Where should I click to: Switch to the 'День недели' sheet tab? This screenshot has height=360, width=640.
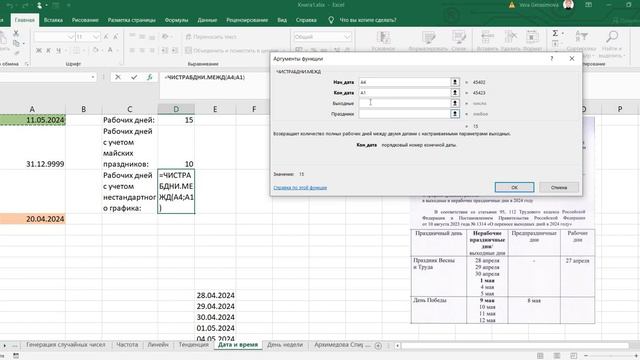coord(285,344)
